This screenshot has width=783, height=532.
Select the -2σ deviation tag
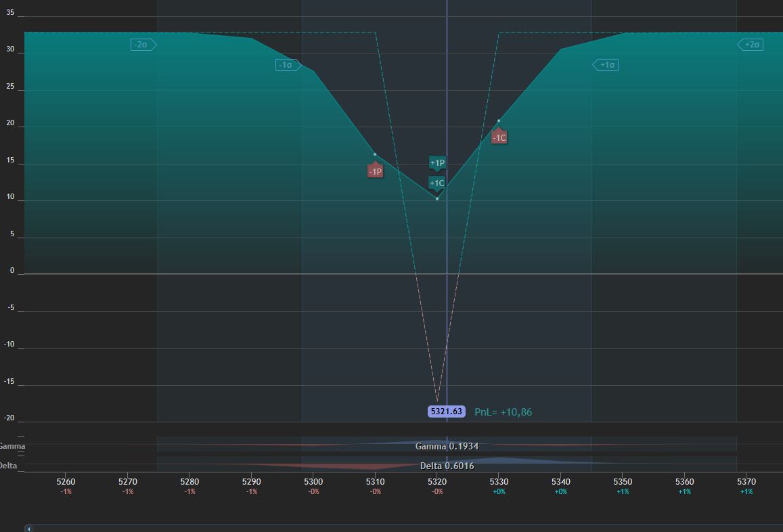(x=143, y=45)
